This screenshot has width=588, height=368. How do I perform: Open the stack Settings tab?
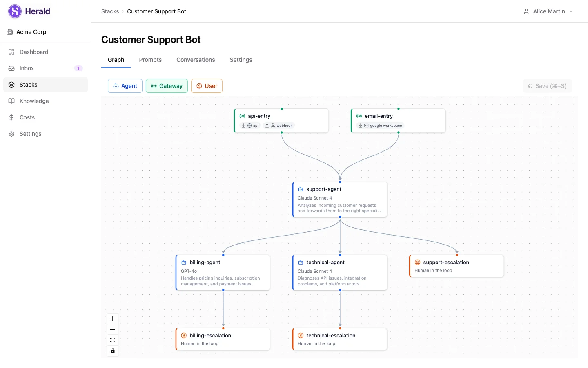(241, 60)
